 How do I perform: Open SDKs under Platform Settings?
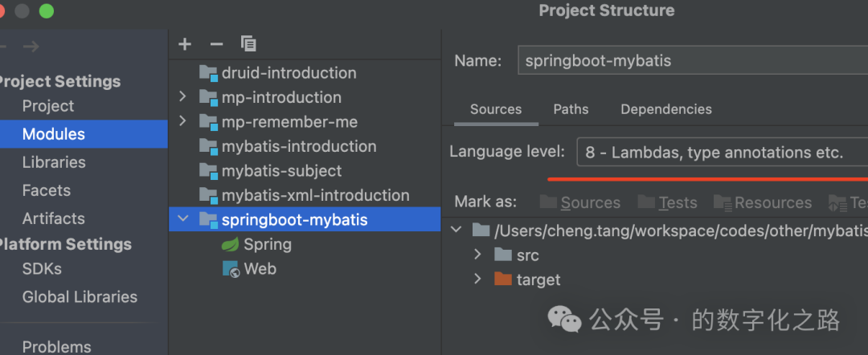click(42, 269)
